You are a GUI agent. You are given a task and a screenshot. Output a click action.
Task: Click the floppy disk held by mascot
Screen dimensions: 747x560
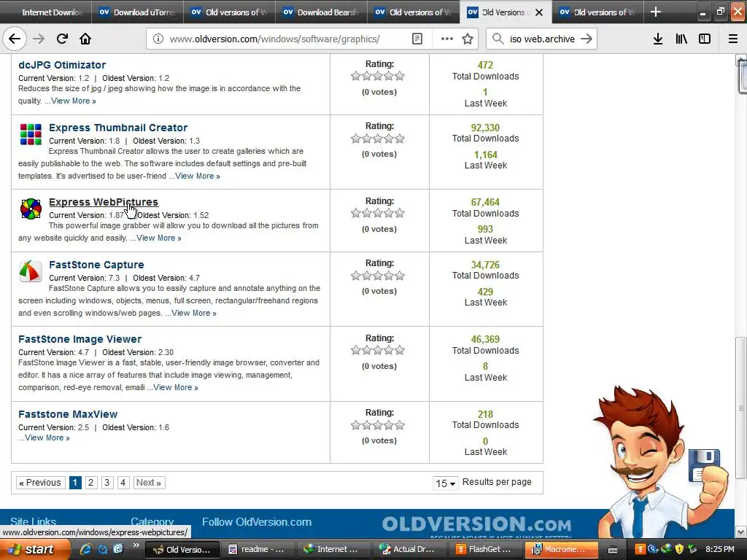pyautogui.click(x=704, y=464)
